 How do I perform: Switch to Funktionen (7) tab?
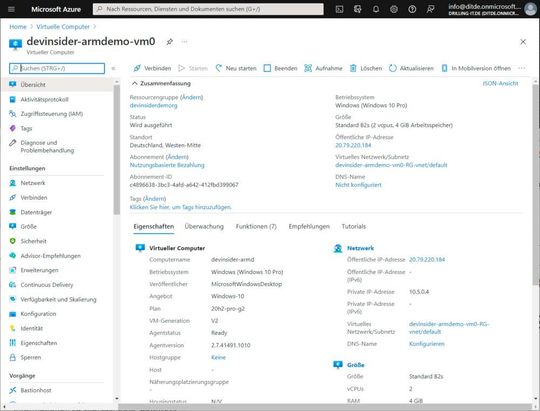[256, 227]
